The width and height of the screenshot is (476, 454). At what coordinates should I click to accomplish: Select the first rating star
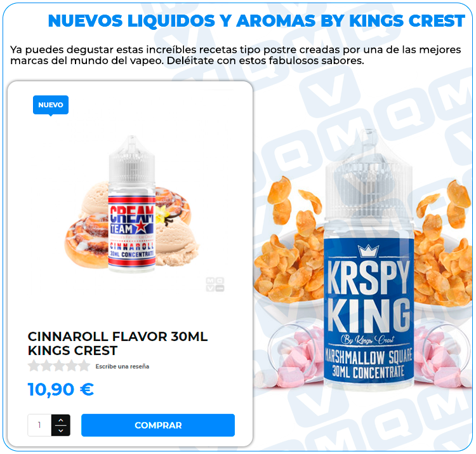[x=34, y=366]
